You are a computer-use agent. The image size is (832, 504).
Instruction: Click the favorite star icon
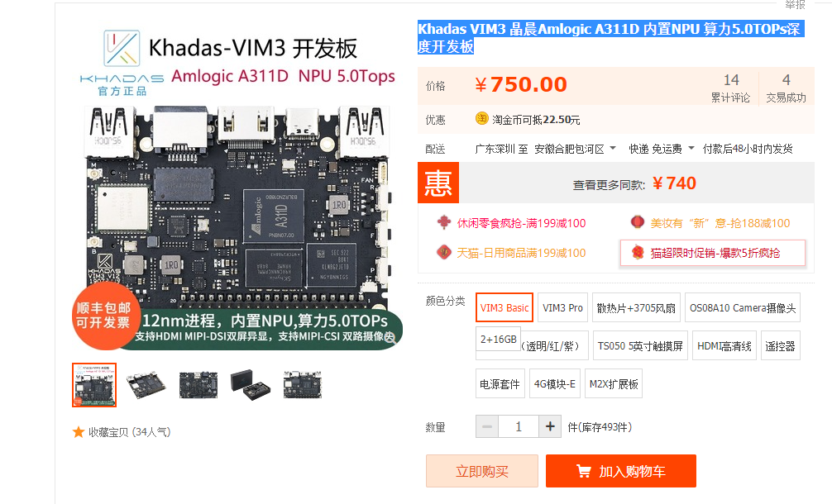pos(79,432)
